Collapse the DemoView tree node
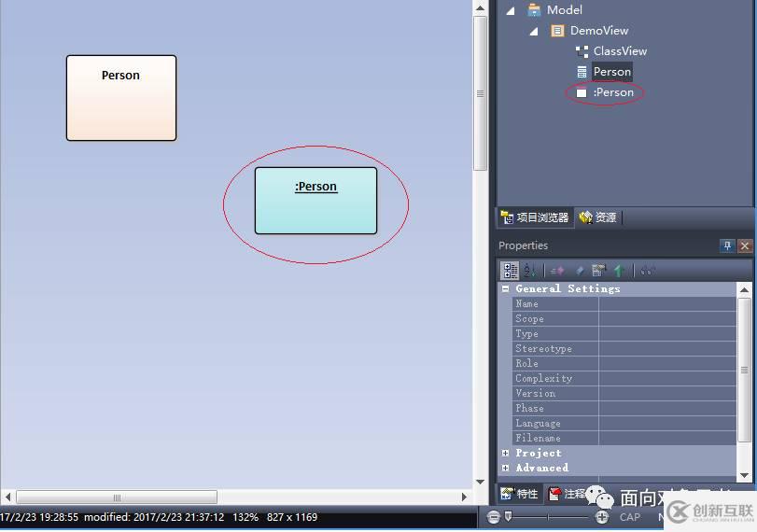The height and width of the screenshot is (532, 757). (x=534, y=32)
